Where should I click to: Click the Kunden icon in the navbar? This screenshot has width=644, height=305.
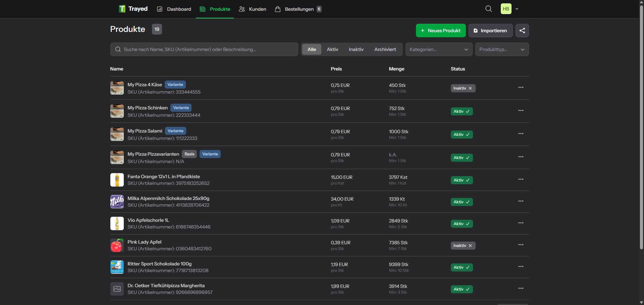242,9
